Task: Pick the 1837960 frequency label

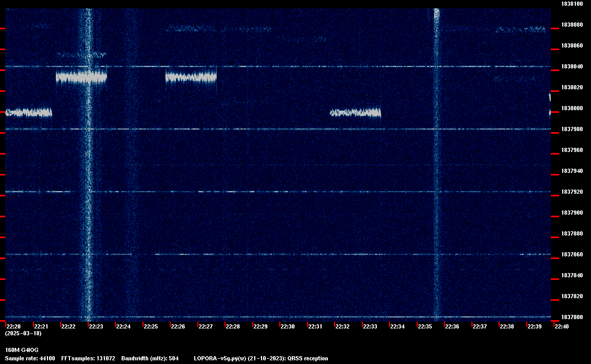Action: pos(572,150)
